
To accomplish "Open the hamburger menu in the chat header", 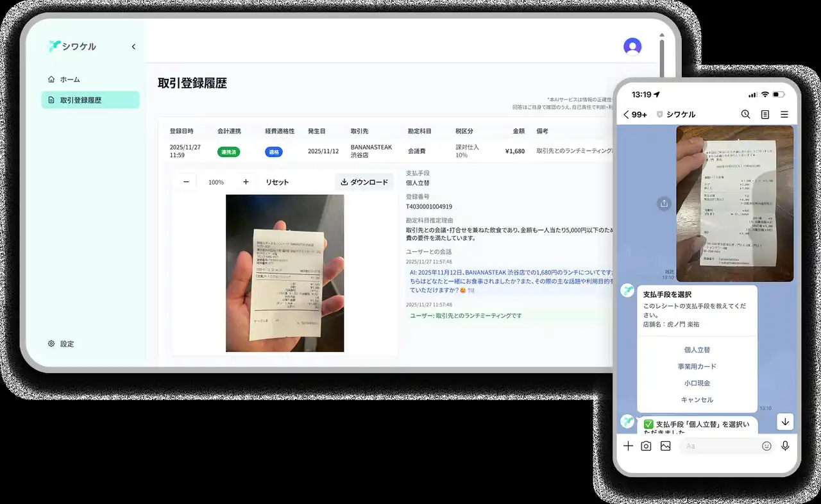I will (x=784, y=114).
